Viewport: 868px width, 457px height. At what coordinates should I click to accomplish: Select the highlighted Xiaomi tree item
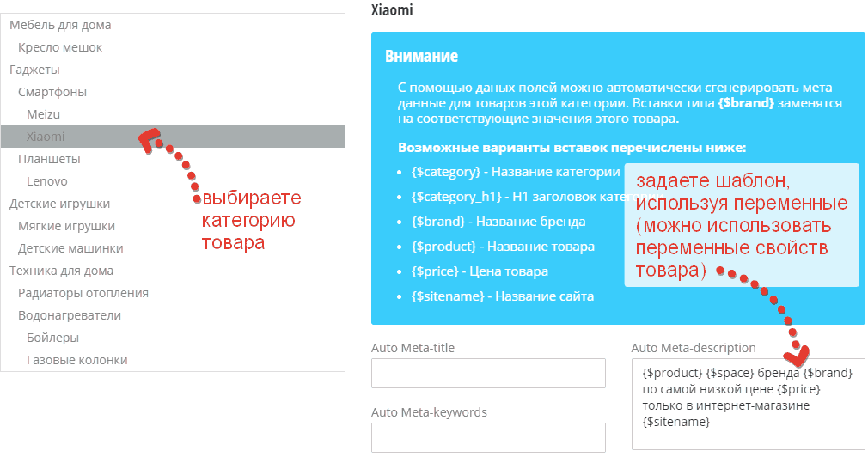pyautogui.click(x=46, y=137)
